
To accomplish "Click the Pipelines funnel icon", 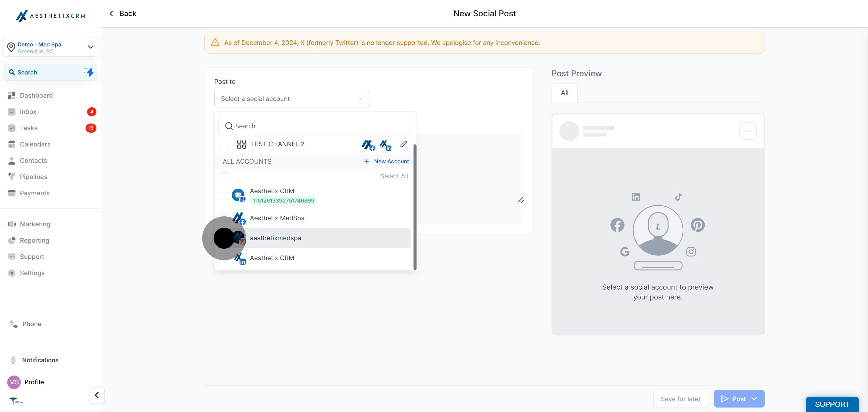I will [12, 177].
